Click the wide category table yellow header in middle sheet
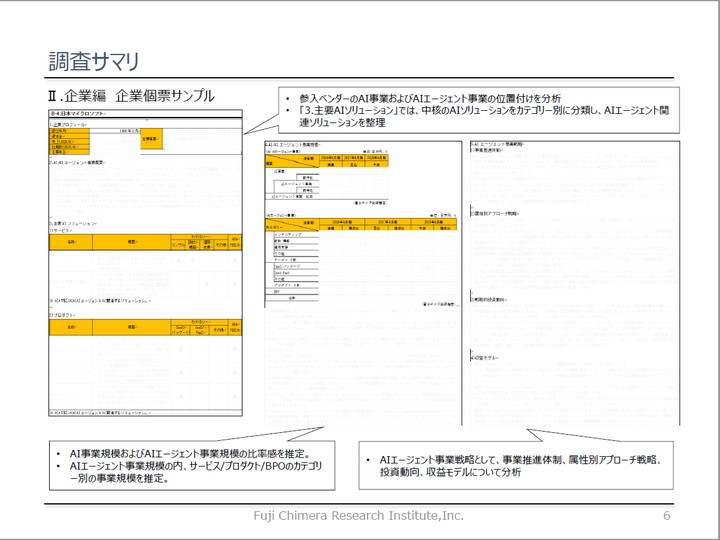720x540 pixels. [361, 225]
